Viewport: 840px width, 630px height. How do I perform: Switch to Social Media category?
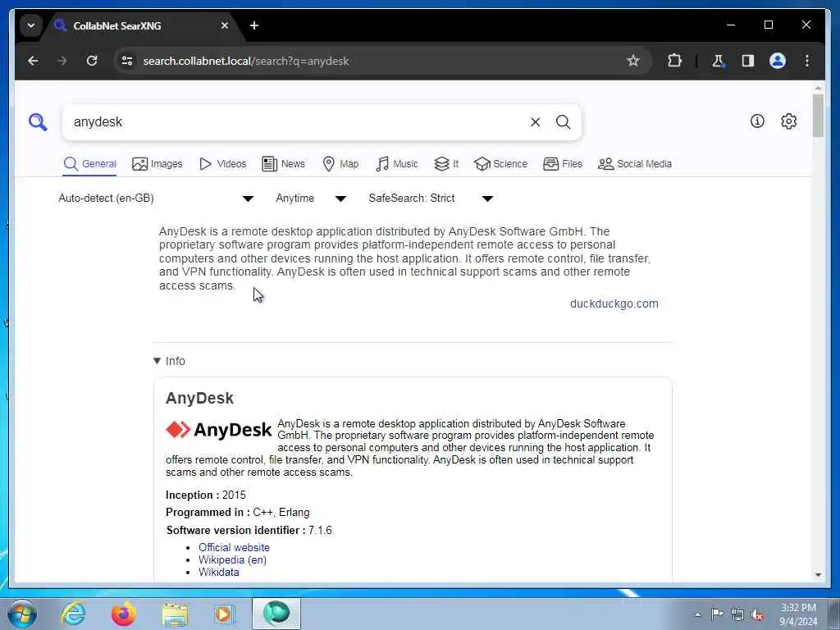pos(635,164)
